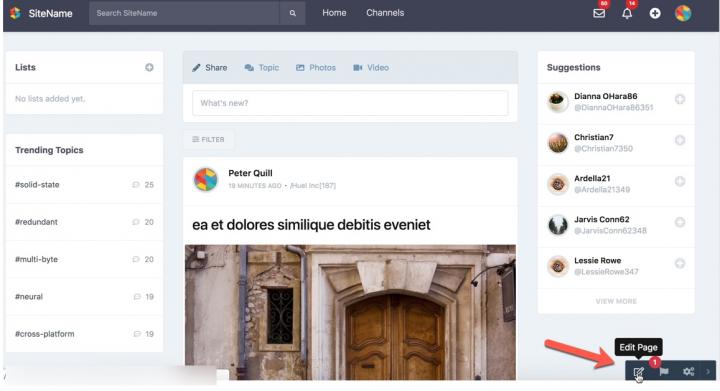The height and width of the screenshot is (391, 720).
Task: Follow Jarvis Conn62 with plus button
Action: 680,222
